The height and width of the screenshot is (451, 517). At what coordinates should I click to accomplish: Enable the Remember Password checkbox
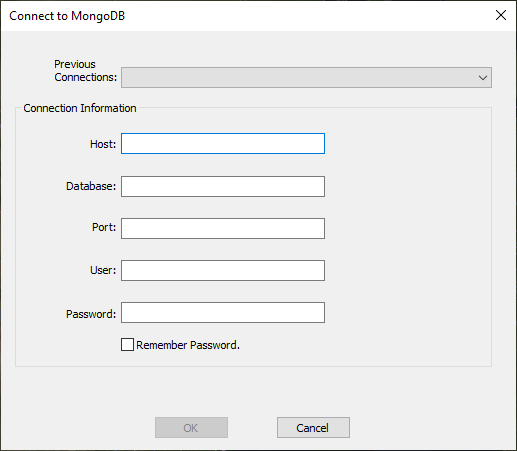(127, 345)
